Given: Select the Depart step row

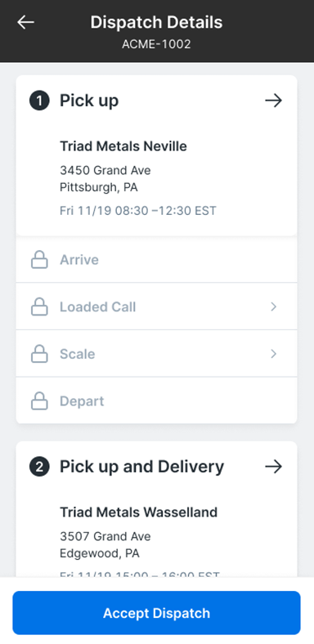Looking at the screenshot, I should [x=156, y=400].
